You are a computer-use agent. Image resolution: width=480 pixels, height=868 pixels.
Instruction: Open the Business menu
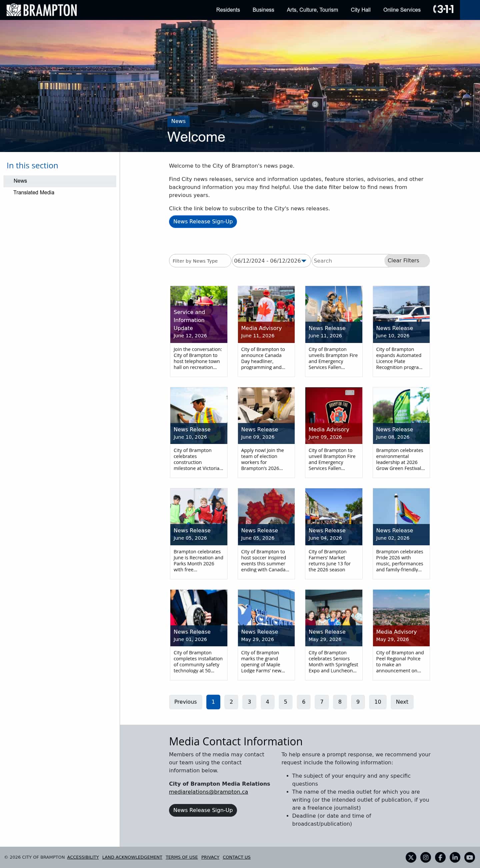pos(263,10)
